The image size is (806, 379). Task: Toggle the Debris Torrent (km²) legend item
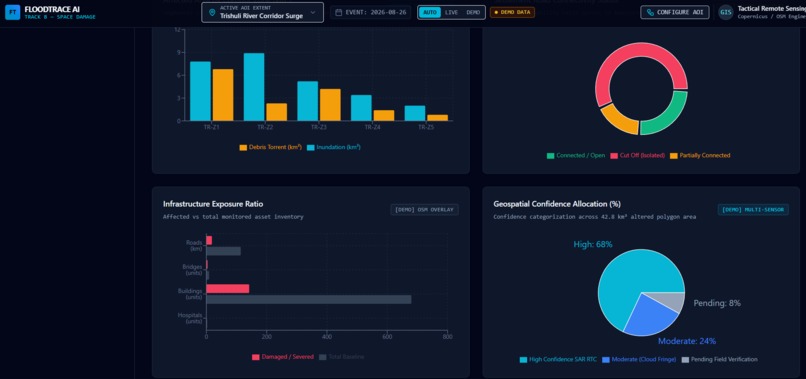[270, 148]
